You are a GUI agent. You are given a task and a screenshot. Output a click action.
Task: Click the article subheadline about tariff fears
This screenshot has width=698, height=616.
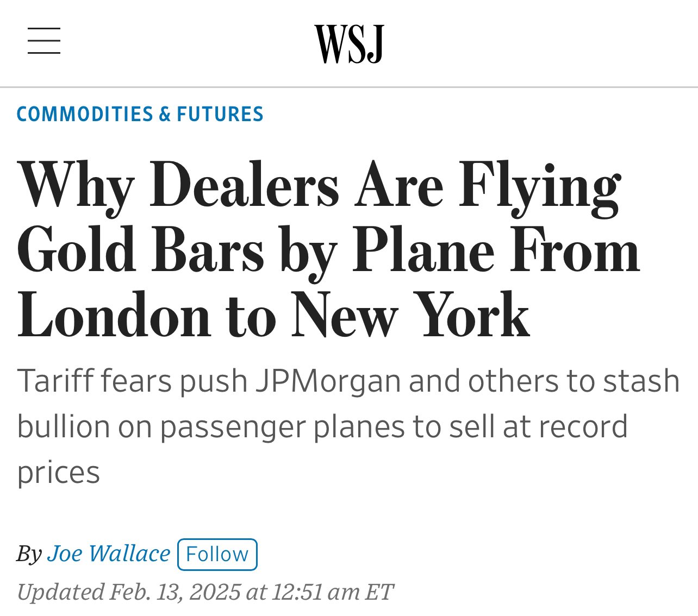348,426
